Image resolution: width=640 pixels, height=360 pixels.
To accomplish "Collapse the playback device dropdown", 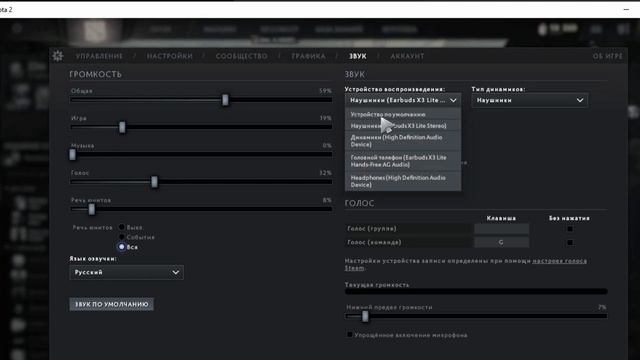I will pos(403,100).
